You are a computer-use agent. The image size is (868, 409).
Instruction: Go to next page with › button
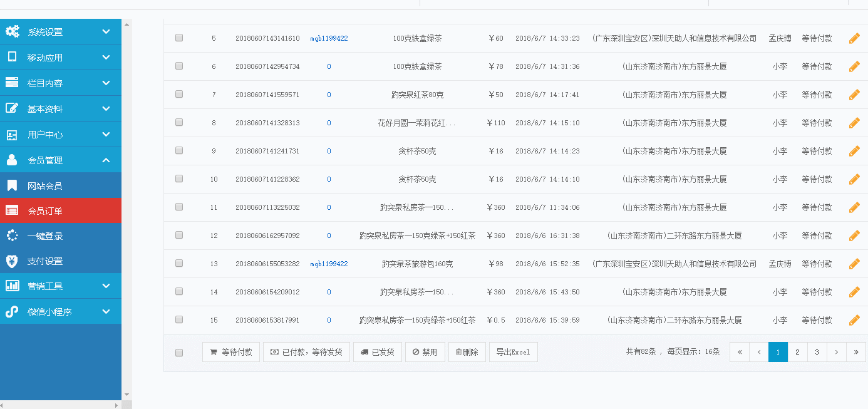click(836, 352)
